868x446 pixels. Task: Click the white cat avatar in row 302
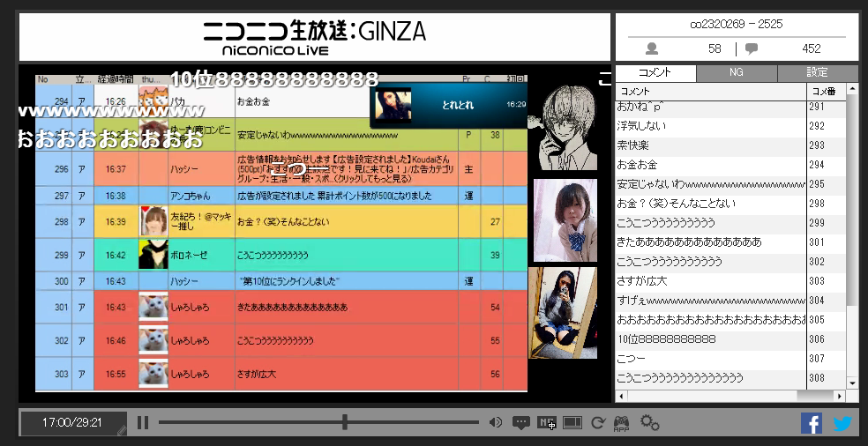pos(153,340)
